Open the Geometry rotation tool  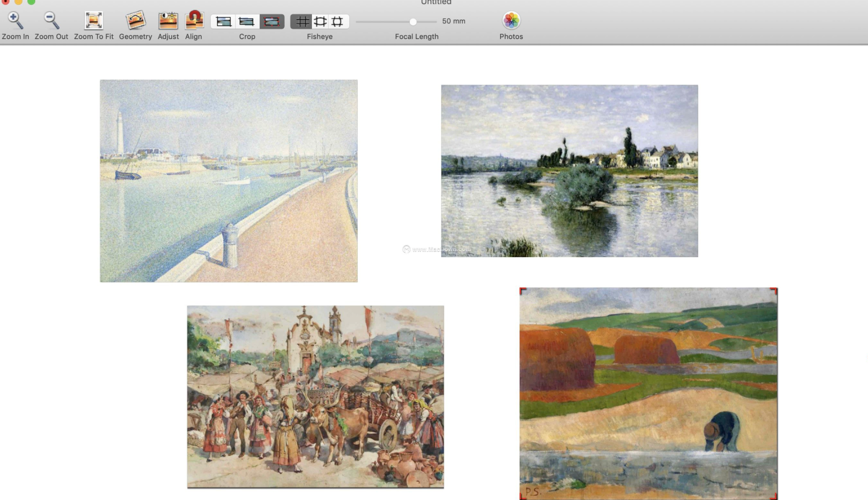coord(135,21)
